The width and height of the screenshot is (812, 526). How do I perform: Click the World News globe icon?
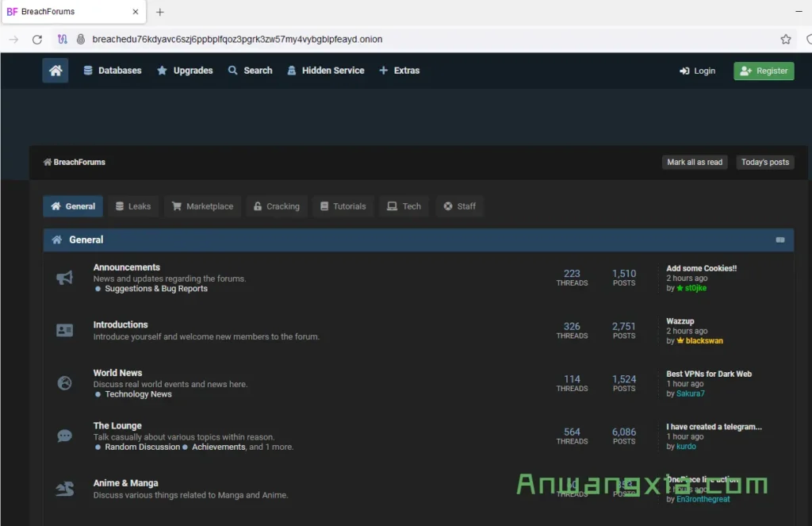pos(65,383)
